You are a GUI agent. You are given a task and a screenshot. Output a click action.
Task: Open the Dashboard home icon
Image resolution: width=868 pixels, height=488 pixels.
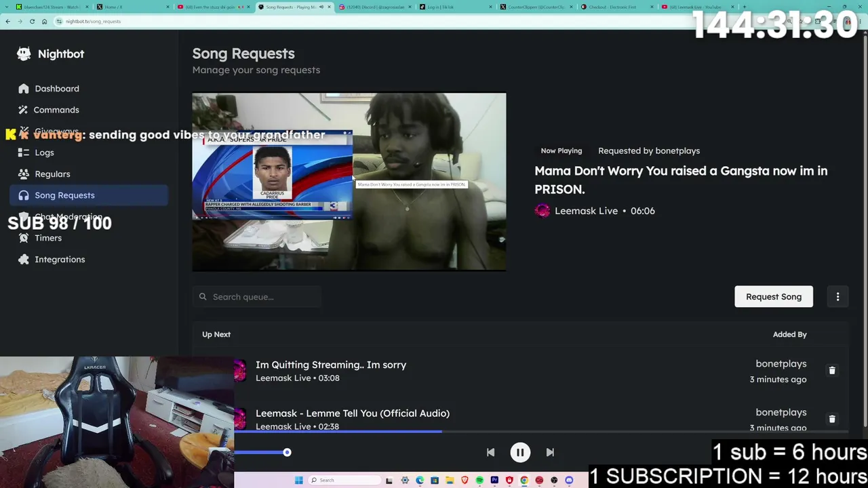coord(24,89)
